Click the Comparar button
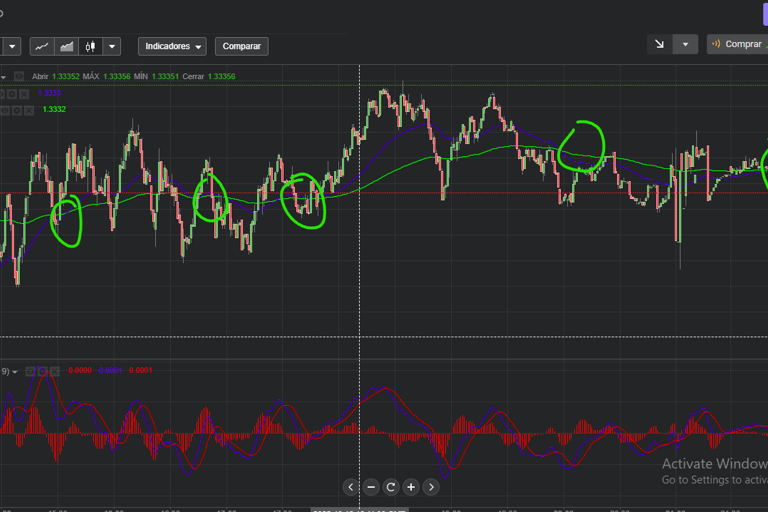The width and height of the screenshot is (768, 512). [241, 47]
